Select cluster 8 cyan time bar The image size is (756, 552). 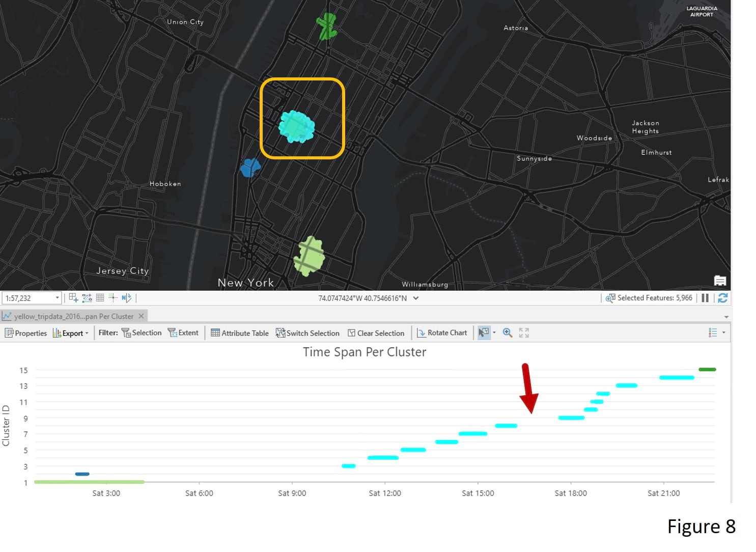pyautogui.click(x=506, y=426)
